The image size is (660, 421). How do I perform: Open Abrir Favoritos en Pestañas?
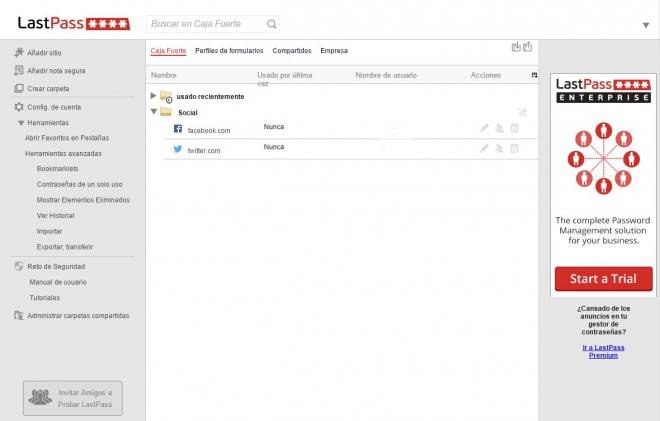[67, 138]
